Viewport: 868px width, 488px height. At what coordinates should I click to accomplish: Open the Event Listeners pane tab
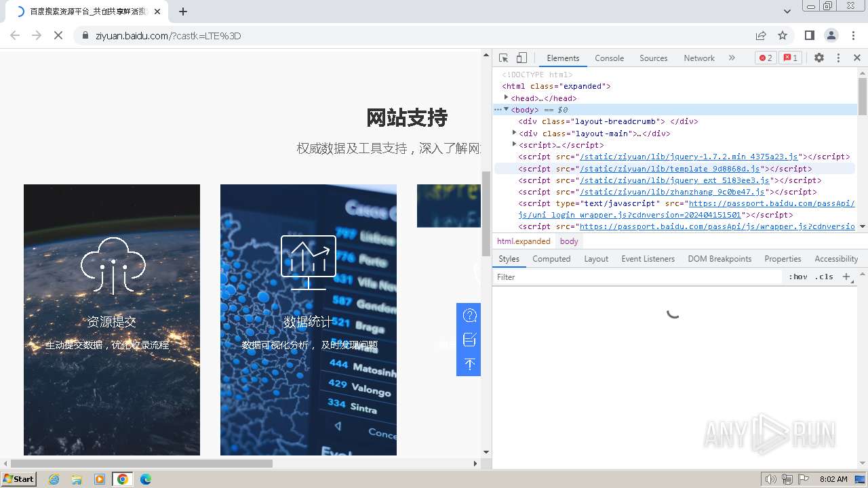648,259
